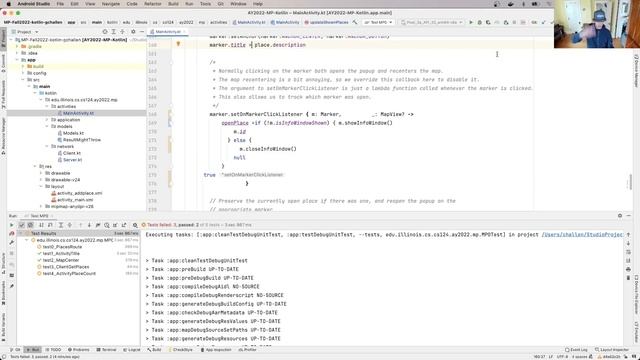This screenshot has width=640, height=360.
Task: Open the Event Log button in status bar
Action: [x=576, y=350]
